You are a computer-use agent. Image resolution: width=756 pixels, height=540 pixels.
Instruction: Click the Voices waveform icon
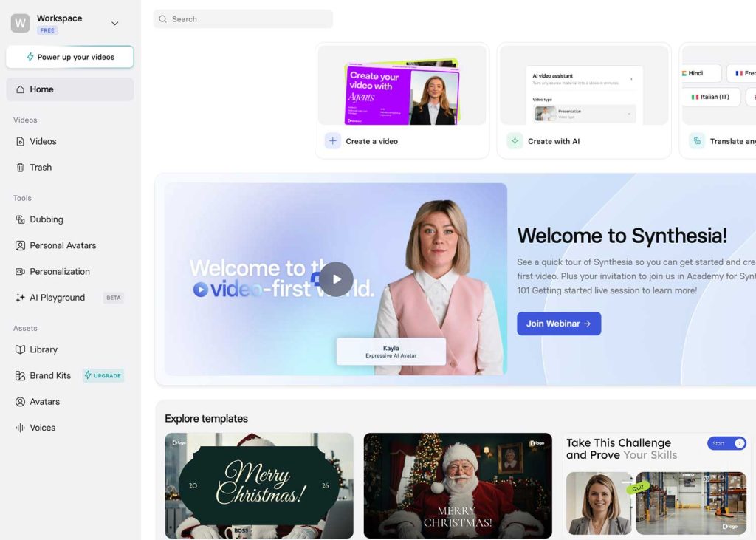coord(20,428)
